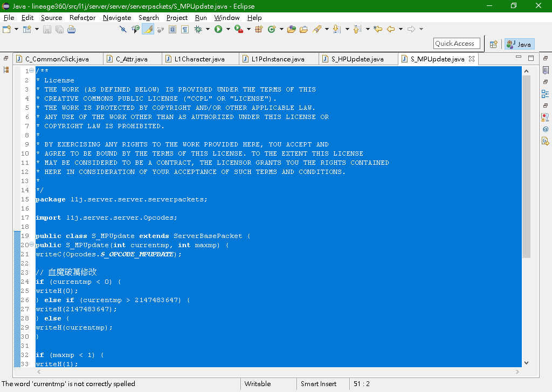Image resolution: width=552 pixels, height=392 pixels.
Task: Open the Run Last Tool dropdown arrow
Action: click(249, 29)
